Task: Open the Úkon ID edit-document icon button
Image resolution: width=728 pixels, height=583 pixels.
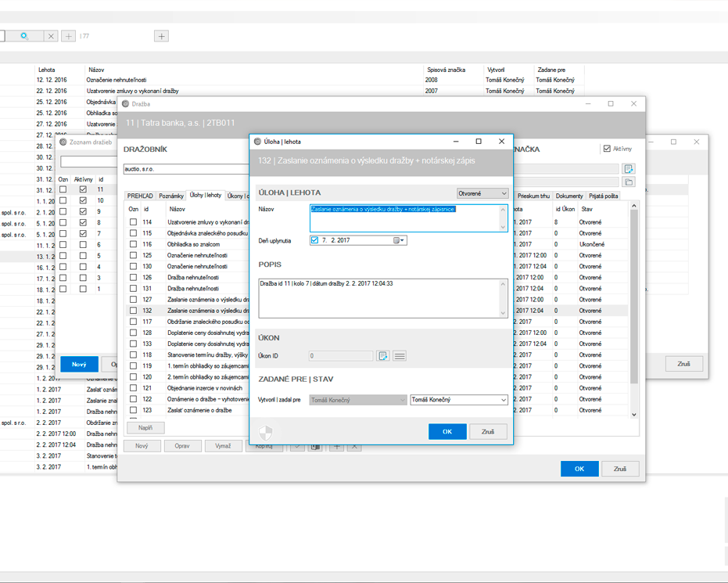Action: 382,356
